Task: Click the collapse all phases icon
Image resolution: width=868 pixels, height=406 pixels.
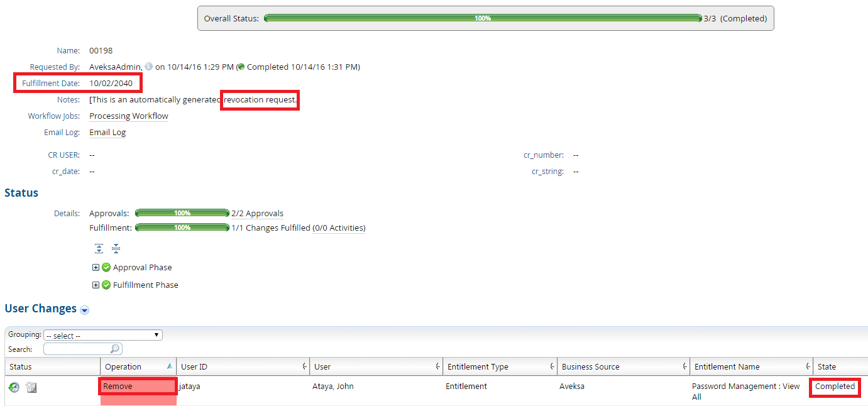Action: [x=116, y=248]
